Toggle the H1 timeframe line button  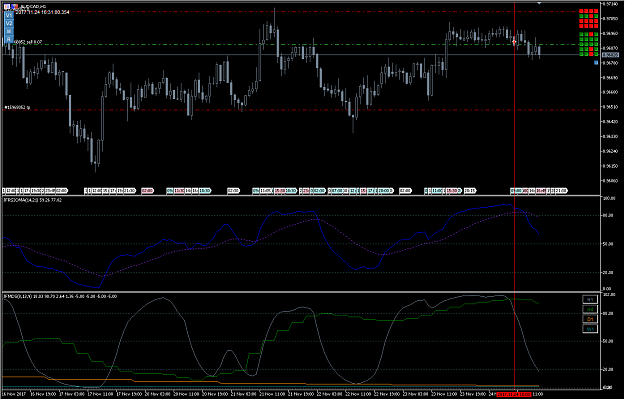click(x=590, y=300)
